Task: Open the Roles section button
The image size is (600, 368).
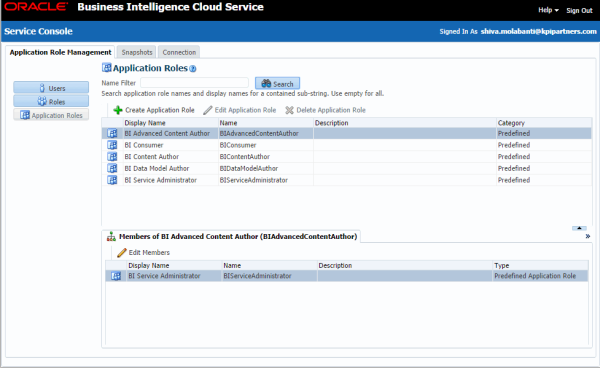Action: click(51, 101)
